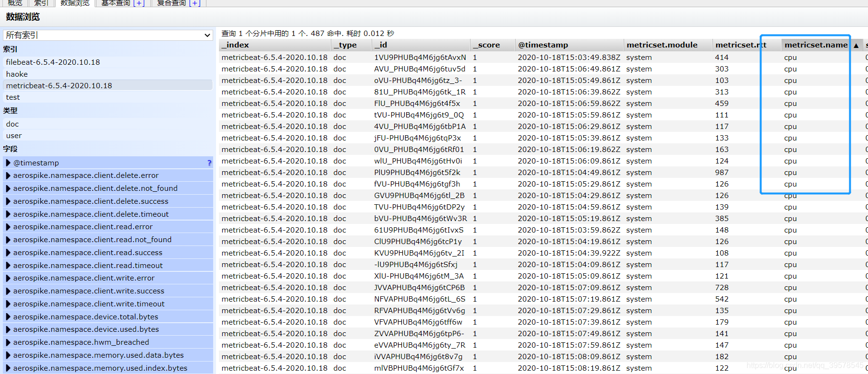Image resolution: width=868 pixels, height=374 pixels.
Task: Open document tVU-PHUBq4M6jg6t9_0Q
Action: [x=419, y=115]
